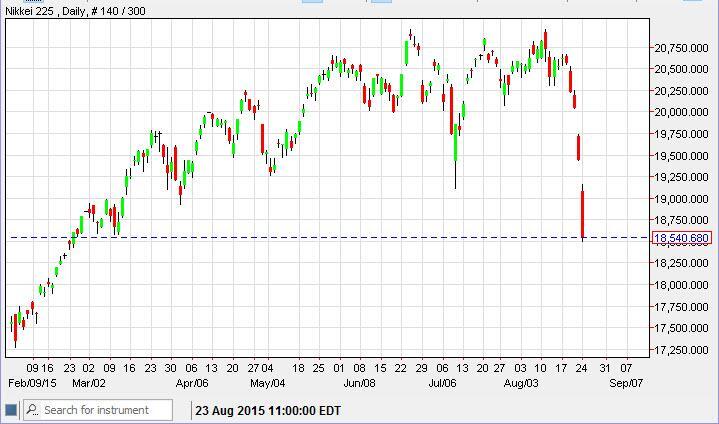Click the dashed current price line

tap(328, 237)
